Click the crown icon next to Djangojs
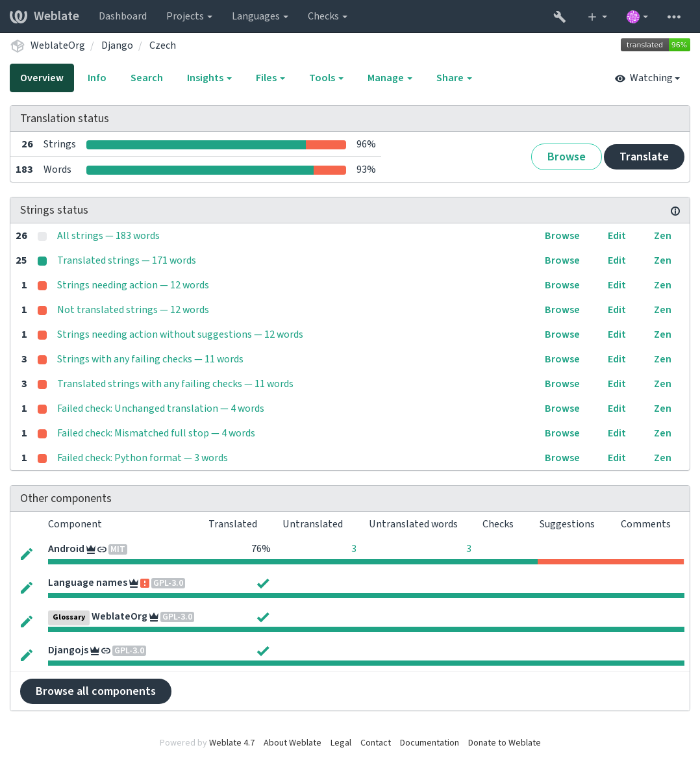Screen dimensions: 700x767 coord(94,651)
